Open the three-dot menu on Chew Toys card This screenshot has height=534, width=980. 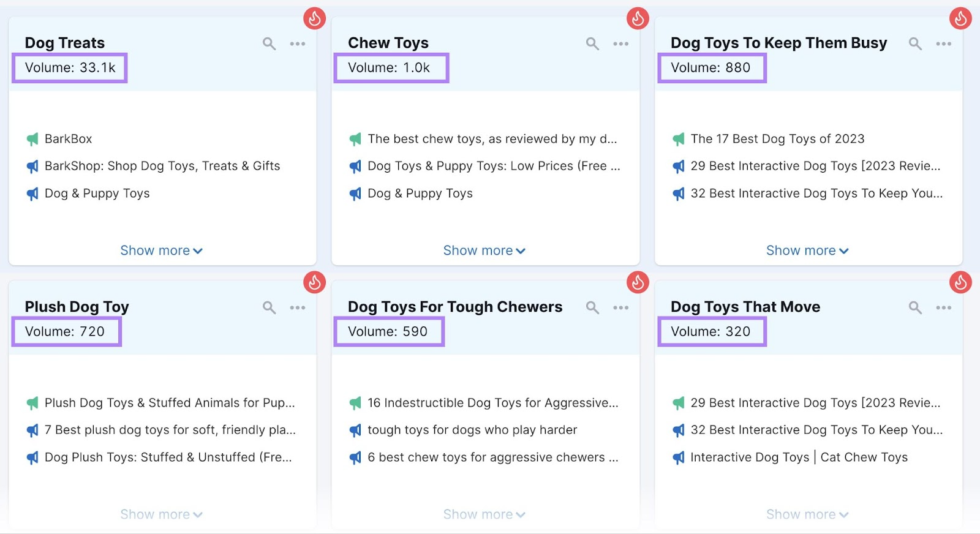click(621, 43)
